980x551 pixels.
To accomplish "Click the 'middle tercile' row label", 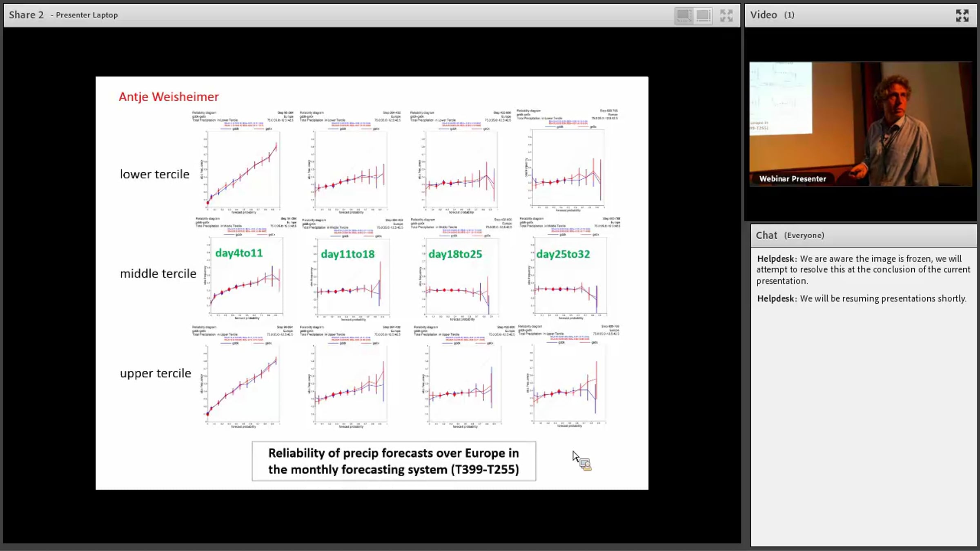I will pyautogui.click(x=158, y=273).
